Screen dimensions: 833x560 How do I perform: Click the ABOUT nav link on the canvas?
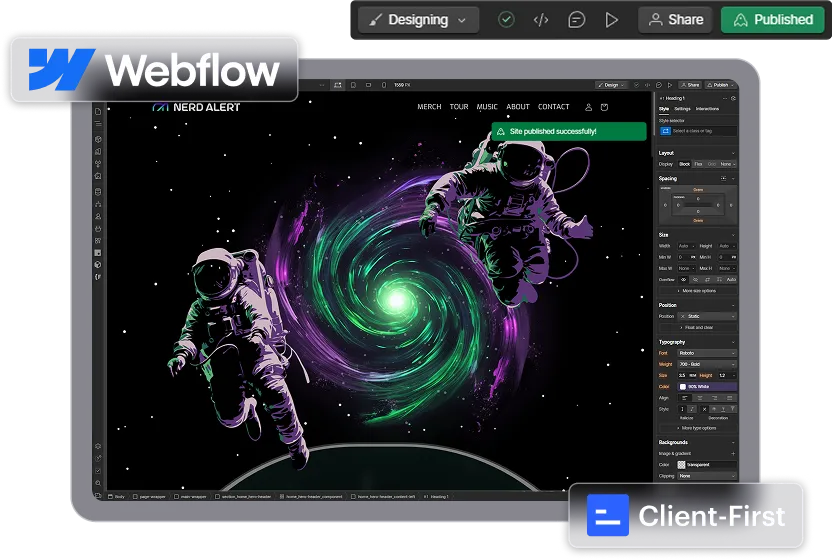pos(518,107)
